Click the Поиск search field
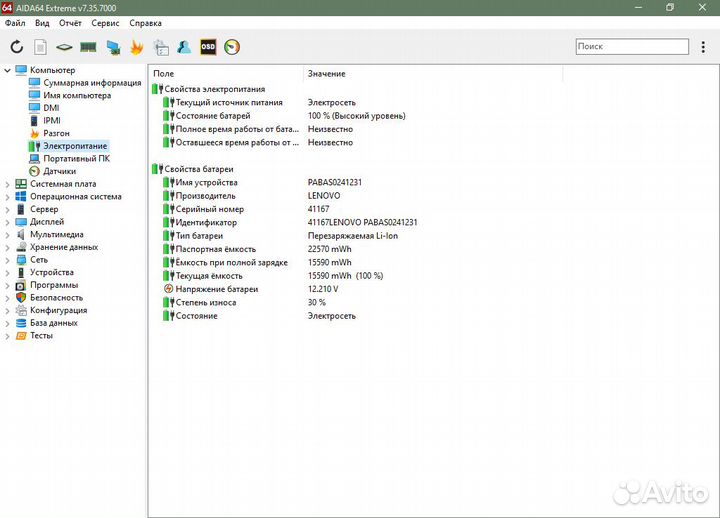Viewport: 720px width, 518px height. (632, 46)
